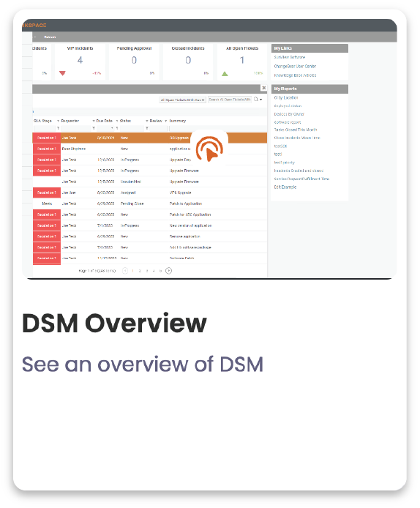The image size is (420, 508).
Task: Click the Edit Example link
Action: pyautogui.click(x=285, y=187)
